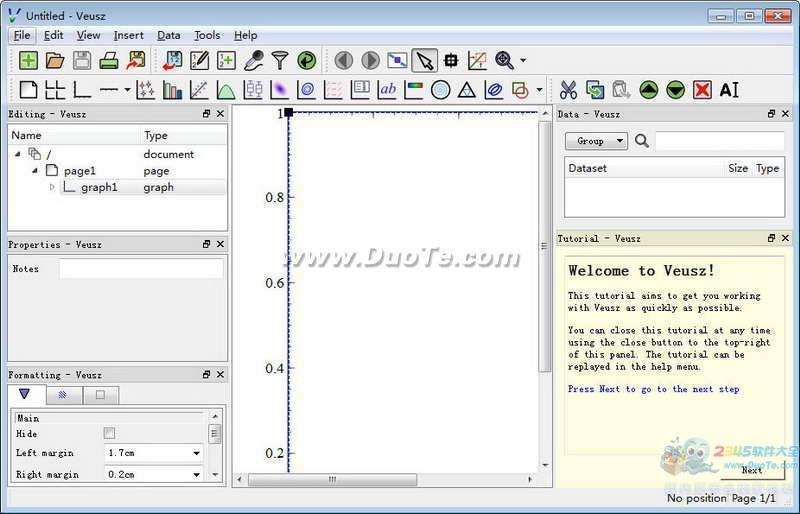Activate the read data points crosshair tool
The image size is (800, 514).
(451, 61)
